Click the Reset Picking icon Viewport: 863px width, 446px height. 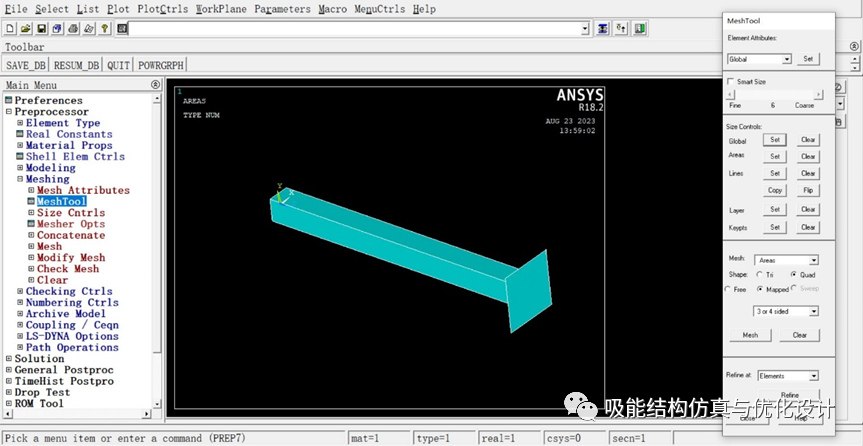tap(621, 29)
